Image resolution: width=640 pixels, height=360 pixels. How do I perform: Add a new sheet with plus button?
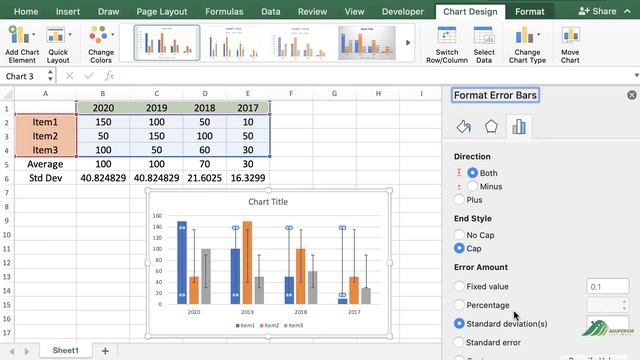[105, 351]
